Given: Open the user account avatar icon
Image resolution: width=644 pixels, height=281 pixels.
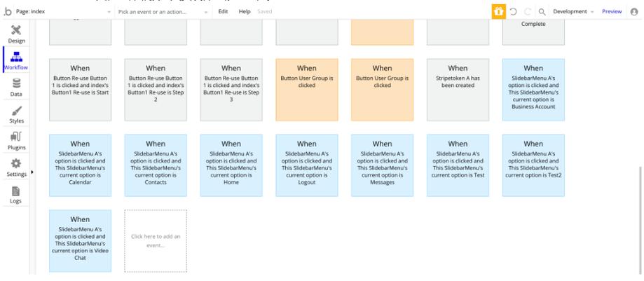Looking at the screenshot, I should pos(635,12).
